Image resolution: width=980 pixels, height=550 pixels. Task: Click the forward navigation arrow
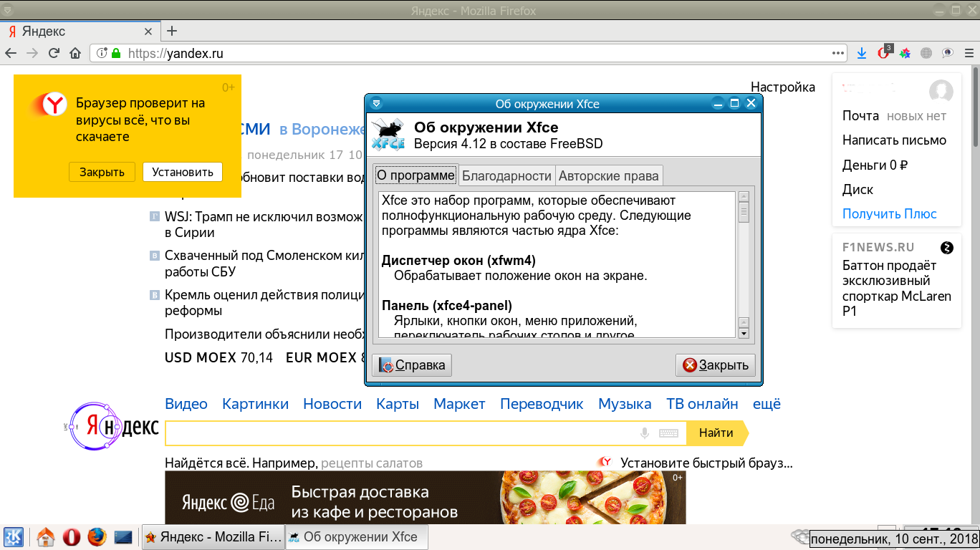tap(32, 53)
